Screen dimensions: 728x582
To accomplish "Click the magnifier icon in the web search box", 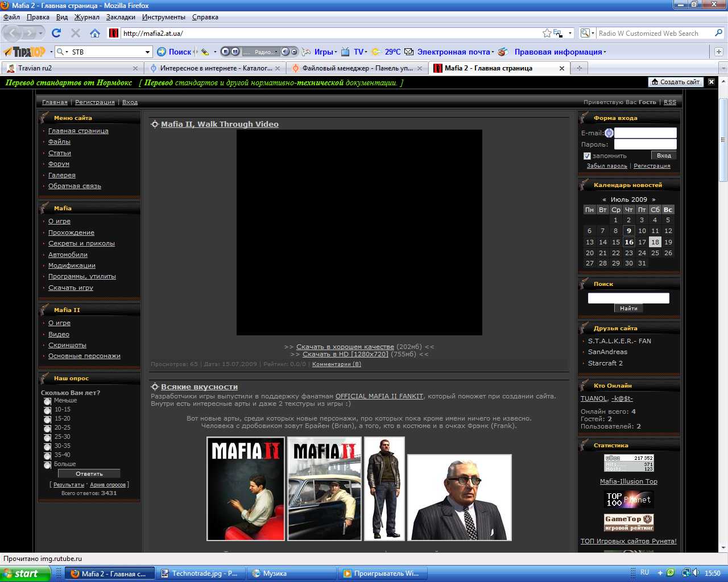I will (x=718, y=33).
